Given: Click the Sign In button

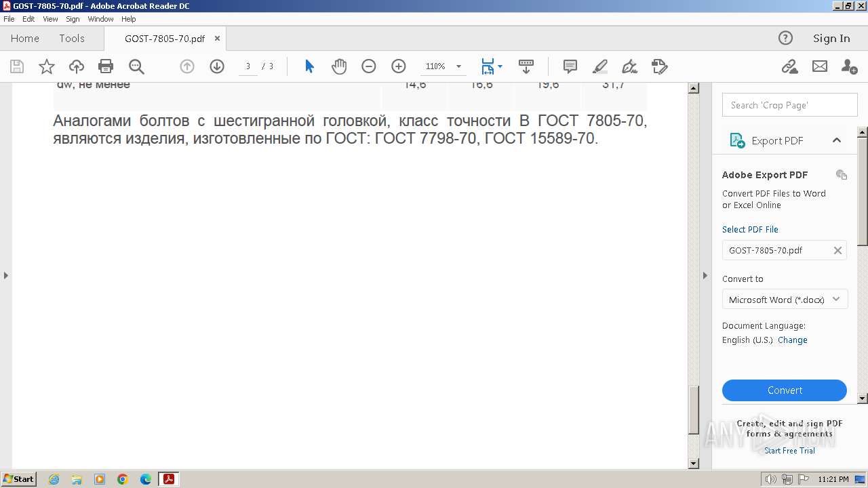Looking at the screenshot, I should point(831,38).
